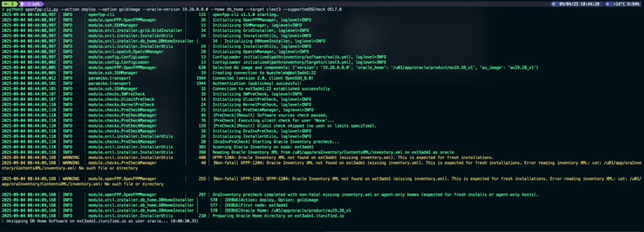Click 'openfpp-cli v1.1.0 starting…' message
Viewport: 644px width, 232px height.
tap(245, 14)
